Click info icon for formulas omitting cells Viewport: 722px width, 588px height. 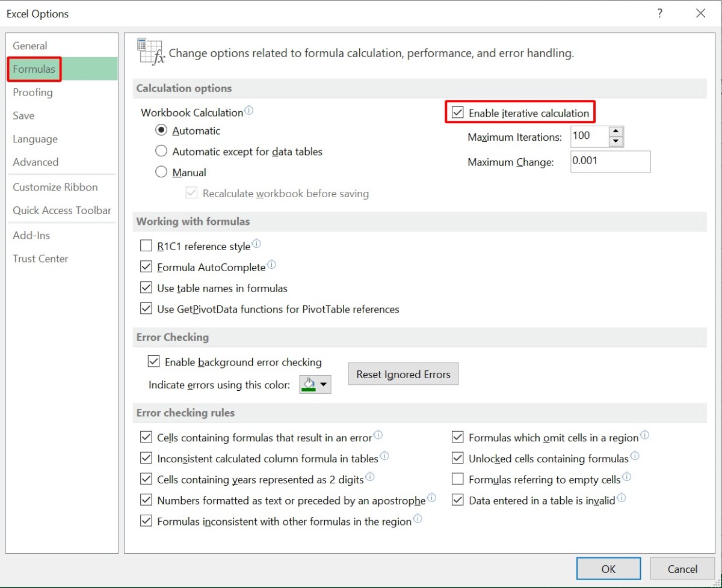point(645,435)
